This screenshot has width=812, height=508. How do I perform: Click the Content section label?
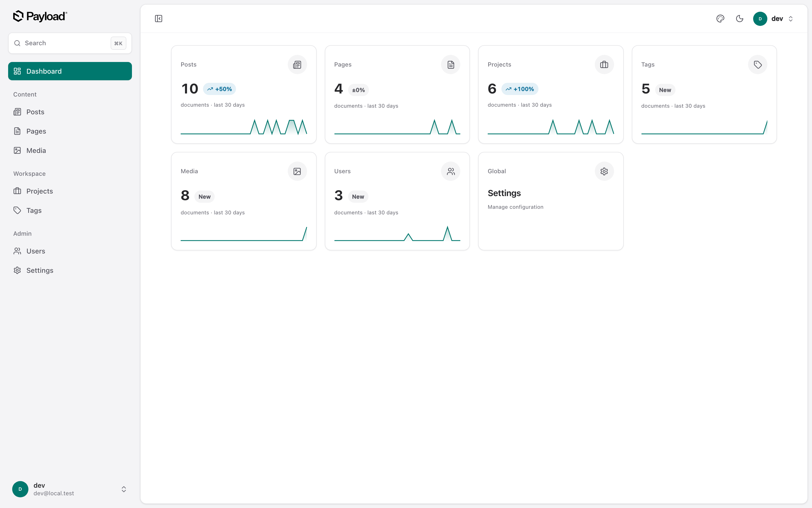(x=25, y=94)
